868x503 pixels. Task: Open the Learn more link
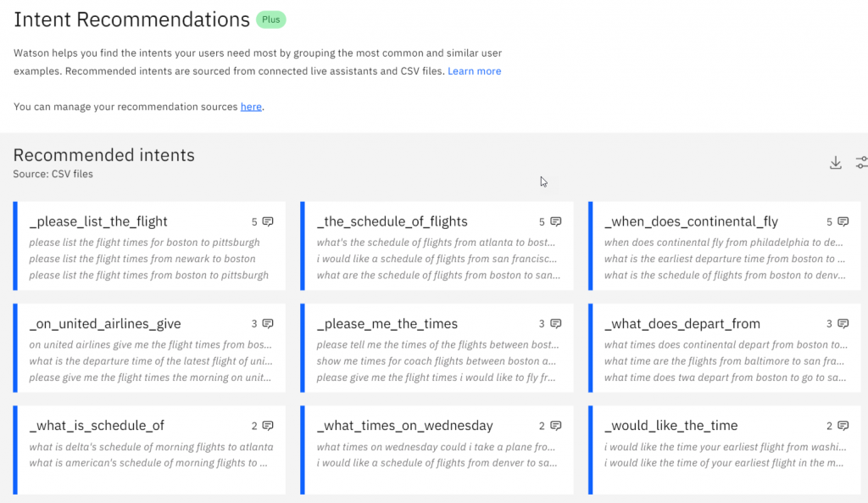pyautogui.click(x=475, y=71)
